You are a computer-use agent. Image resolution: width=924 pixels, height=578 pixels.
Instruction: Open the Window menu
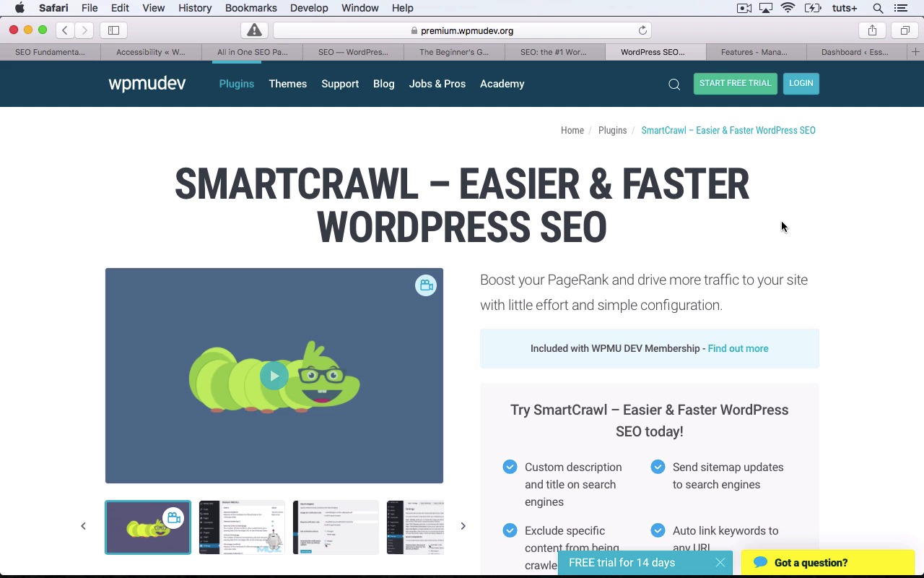pos(359,8)
